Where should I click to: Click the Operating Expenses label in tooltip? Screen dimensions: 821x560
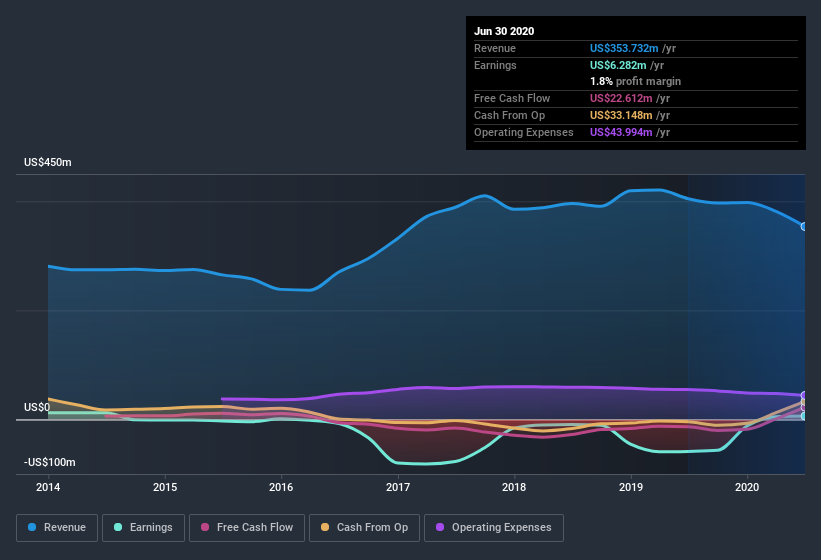[524, 132]
